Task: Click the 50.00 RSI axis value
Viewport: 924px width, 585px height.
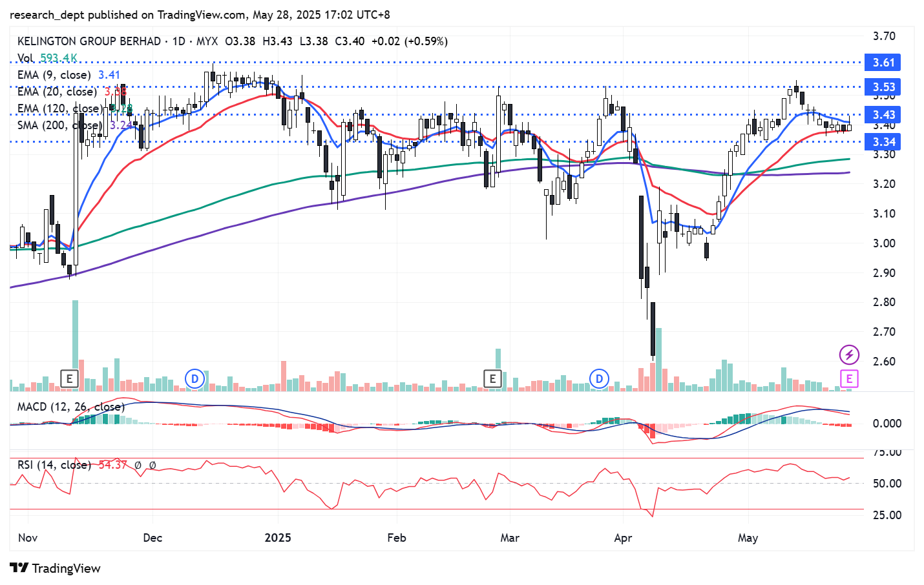Action: click(x=887, y=484)
